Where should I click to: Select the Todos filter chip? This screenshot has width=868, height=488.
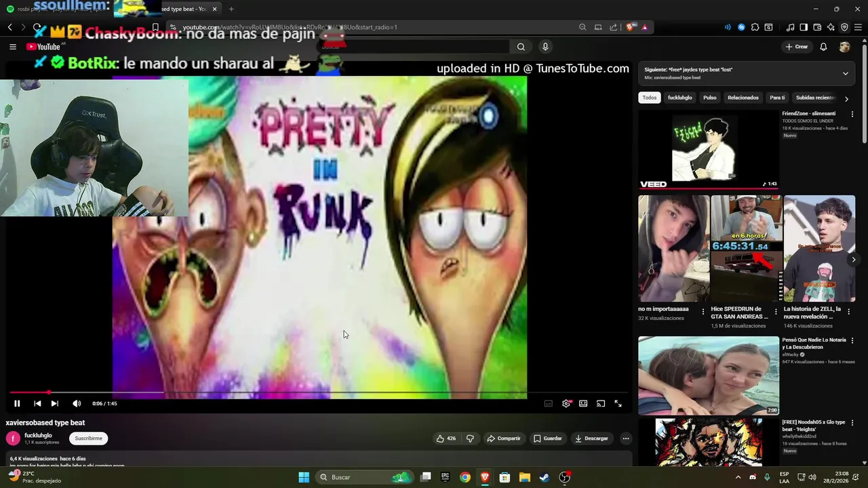[650, 98]
